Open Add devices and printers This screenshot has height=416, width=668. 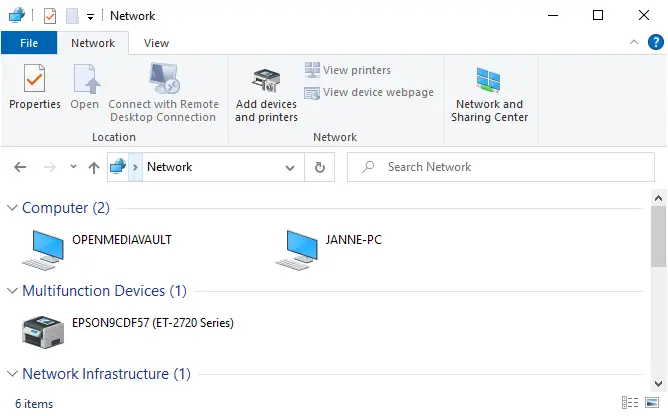click(266, 95)
